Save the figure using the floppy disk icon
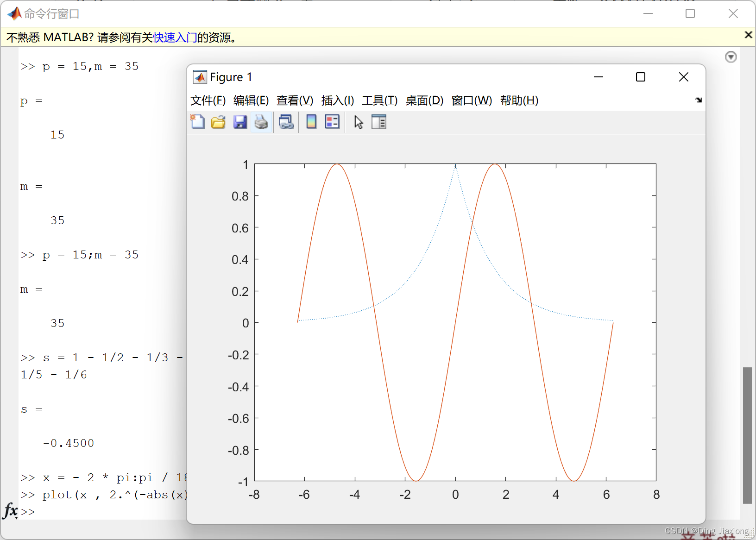This screenshot has width=756, height=540. pos(240,122)
